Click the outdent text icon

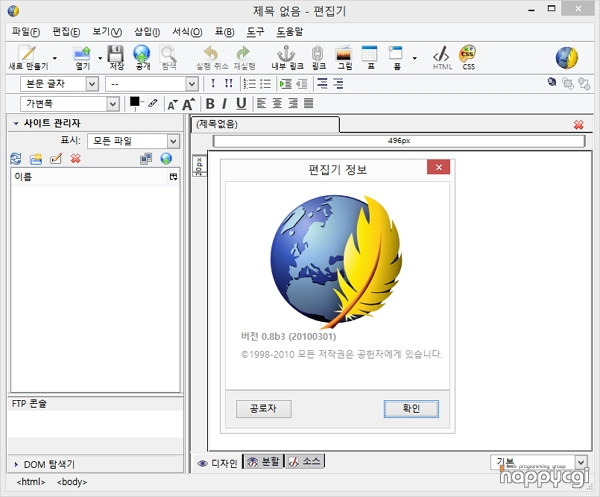click(x=302, y=83)
